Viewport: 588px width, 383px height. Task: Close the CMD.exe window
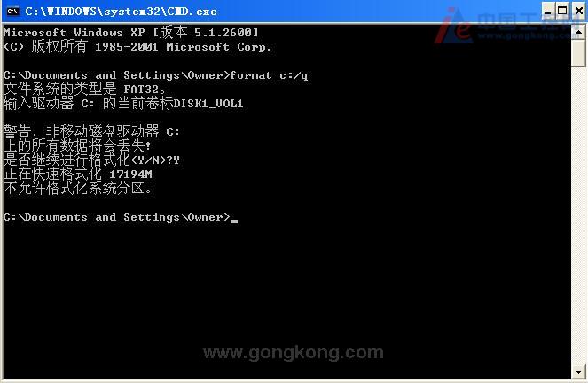tap(579, 11)
